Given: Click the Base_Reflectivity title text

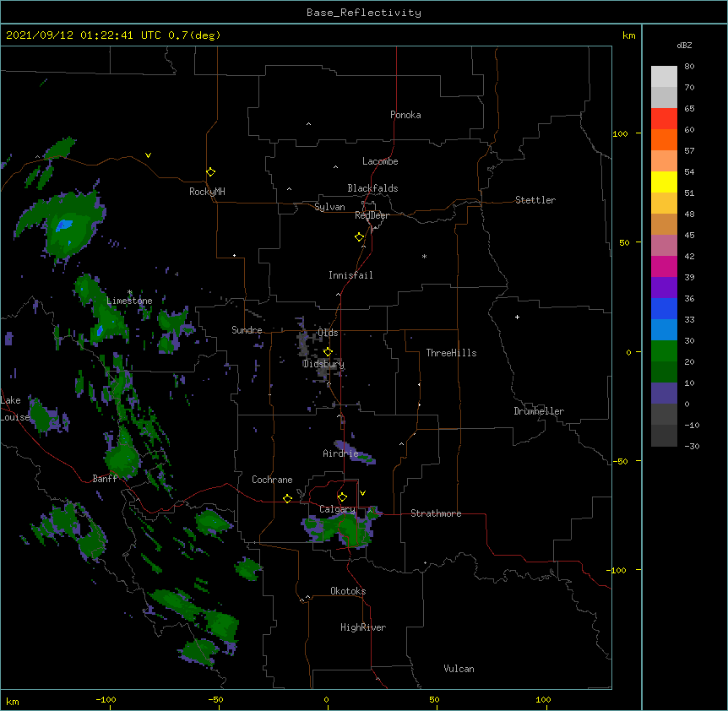Looking at the screenshot, I should click(x=363, y=13).
